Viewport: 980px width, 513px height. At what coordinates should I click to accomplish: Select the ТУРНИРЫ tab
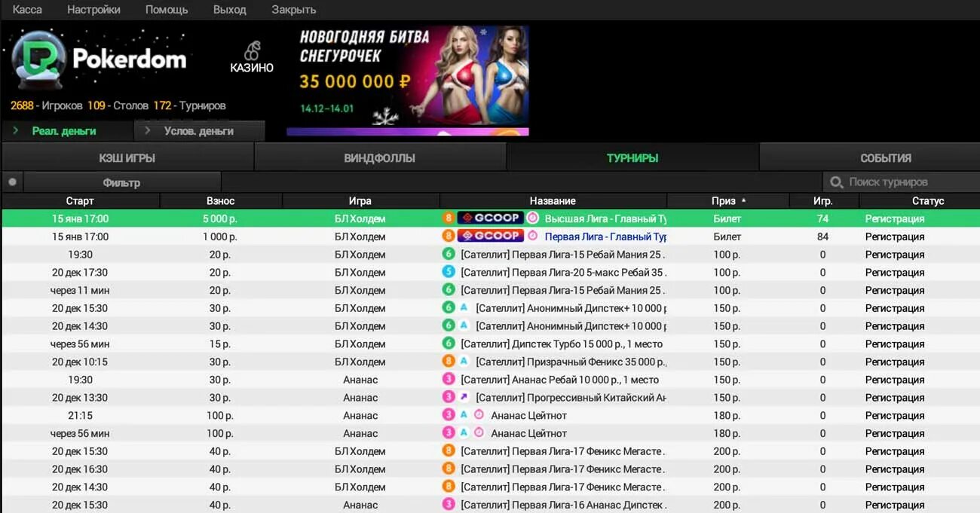[632, 157]
